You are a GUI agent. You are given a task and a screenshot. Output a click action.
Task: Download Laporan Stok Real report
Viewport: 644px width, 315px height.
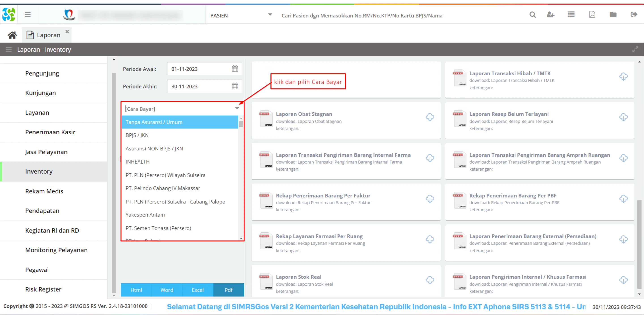[430, 280]
